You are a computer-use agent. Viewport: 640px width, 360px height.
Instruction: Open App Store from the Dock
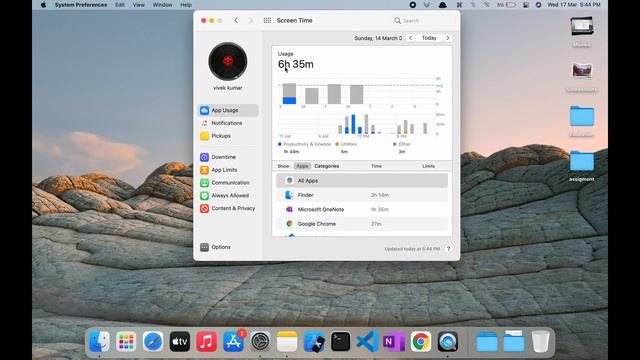[233, 341]
